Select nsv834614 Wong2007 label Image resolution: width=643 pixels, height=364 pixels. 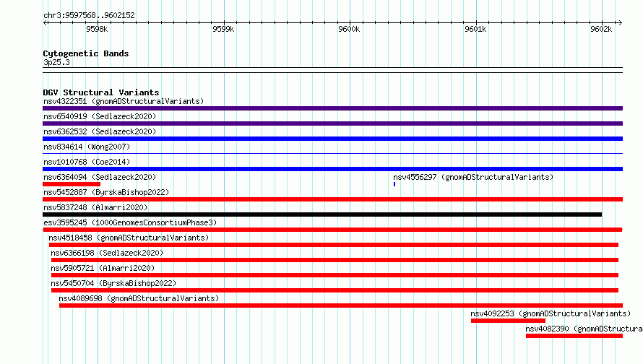tap(87, 147)
